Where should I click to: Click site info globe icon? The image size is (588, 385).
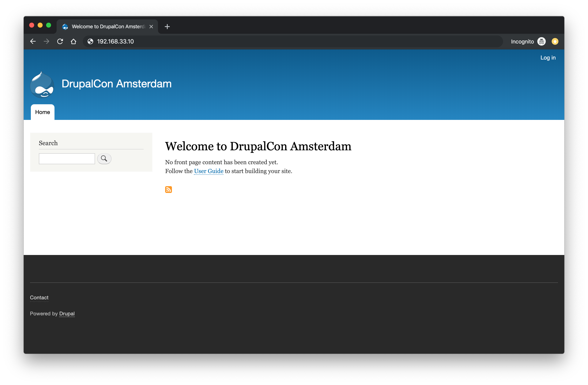(x=90, y=41)
